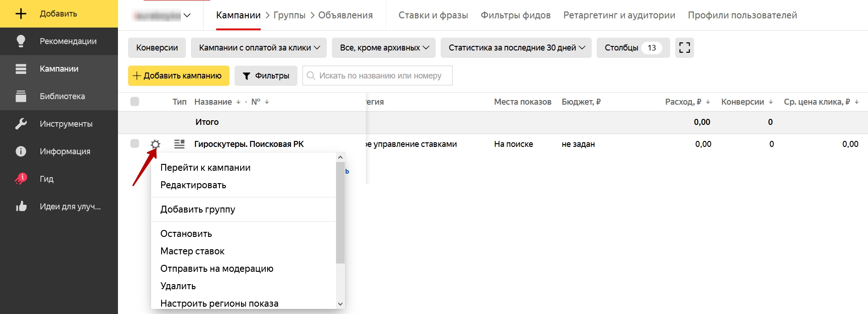Viewport: 868px width, 314px height.
Task: Click the context menu scrollbar down arrow
Action: [340, 303]
